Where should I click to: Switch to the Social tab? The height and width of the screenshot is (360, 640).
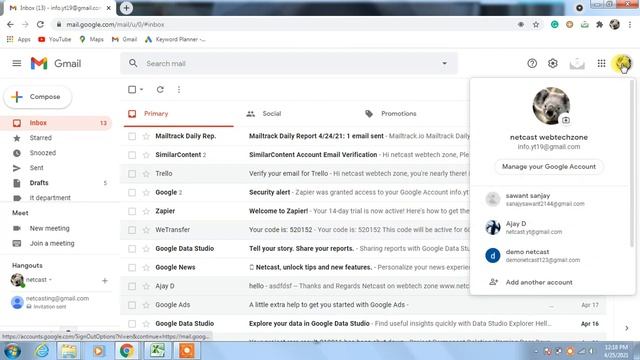pyautogui.click(x=264, y=113)
